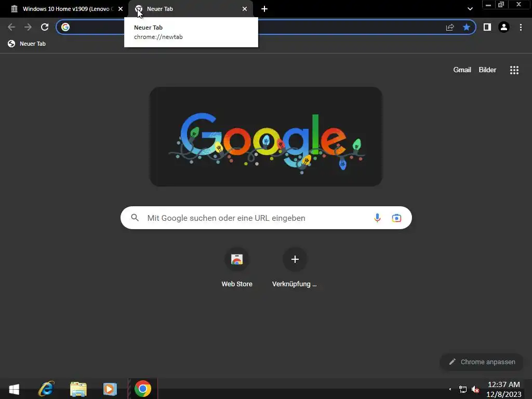Screen dimensions: 532x399
Task: Open the Google apps grid
Action: [514, 70]
